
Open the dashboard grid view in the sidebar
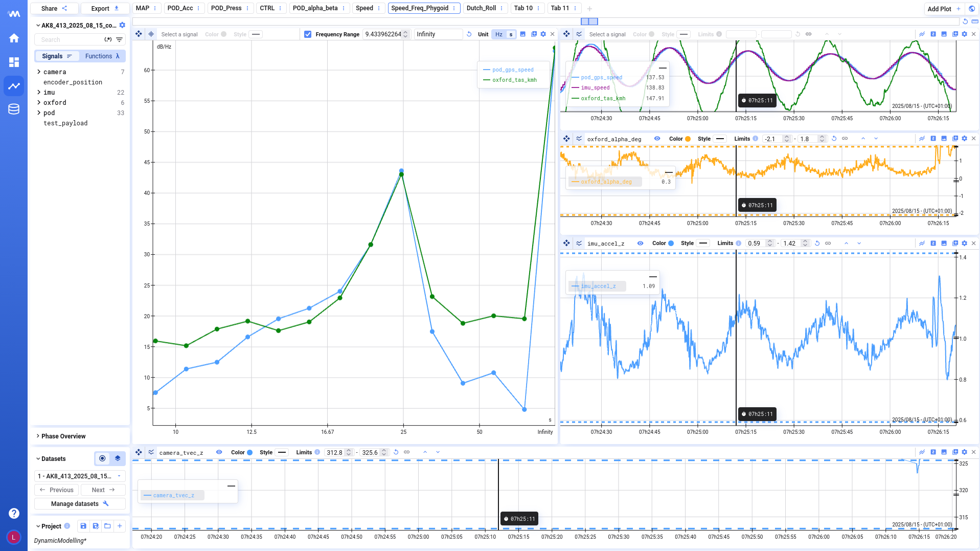point(14,62)
